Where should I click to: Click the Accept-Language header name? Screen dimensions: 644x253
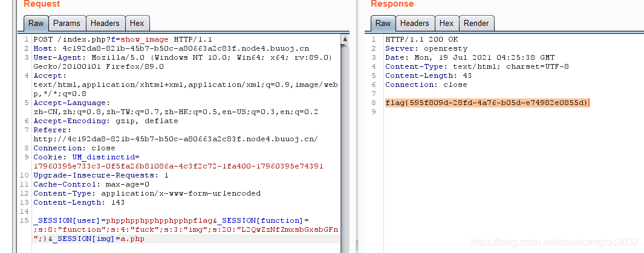72,103
